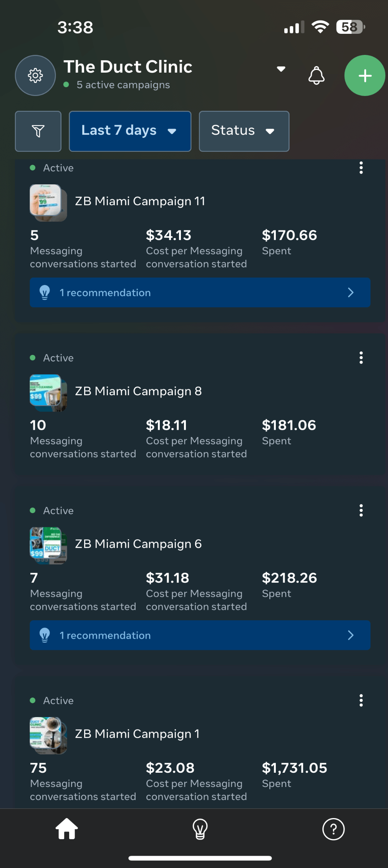This screenshot has width=388, height=868.
Task: View the recommendation for Campaign 11
Action: click(200, 293)
